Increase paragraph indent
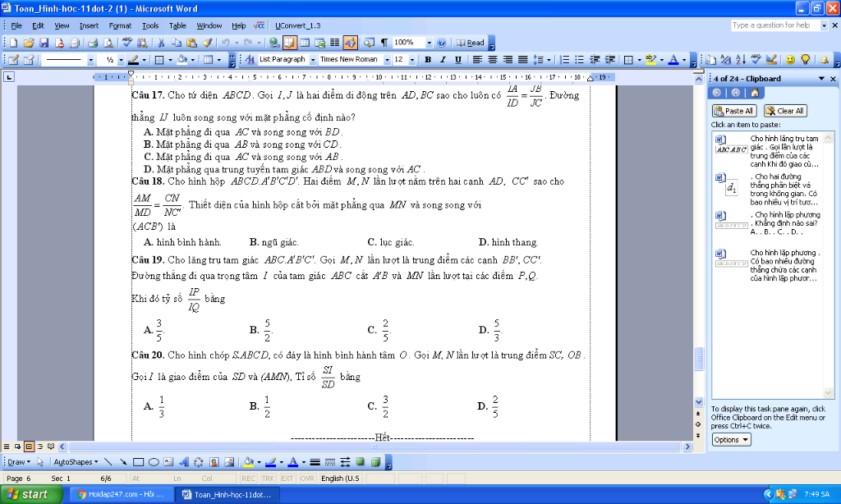This screenshot has width=841, height=504. coord(610,60)
